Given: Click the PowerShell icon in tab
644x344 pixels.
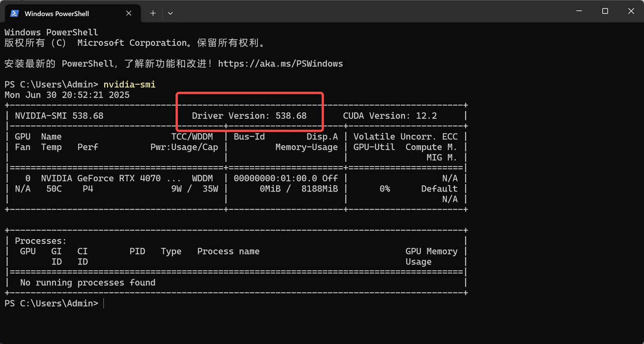Looking at the screenshot, I should [15, 14].
